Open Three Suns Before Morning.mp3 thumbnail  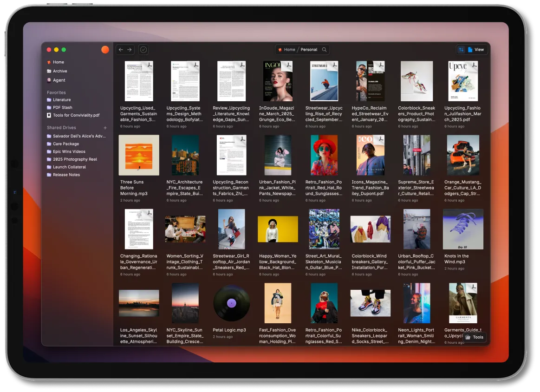pos(139,155)
